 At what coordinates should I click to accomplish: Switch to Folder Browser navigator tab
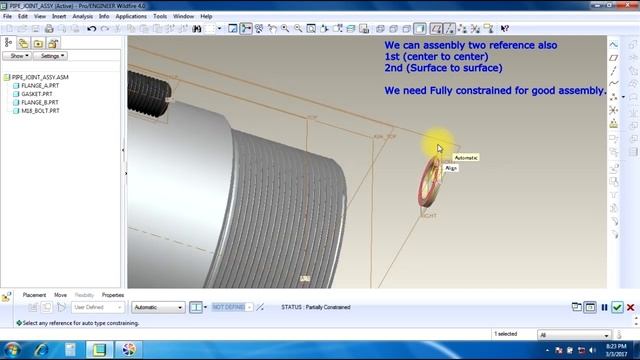pyautogui.click(x=23, y=43)
